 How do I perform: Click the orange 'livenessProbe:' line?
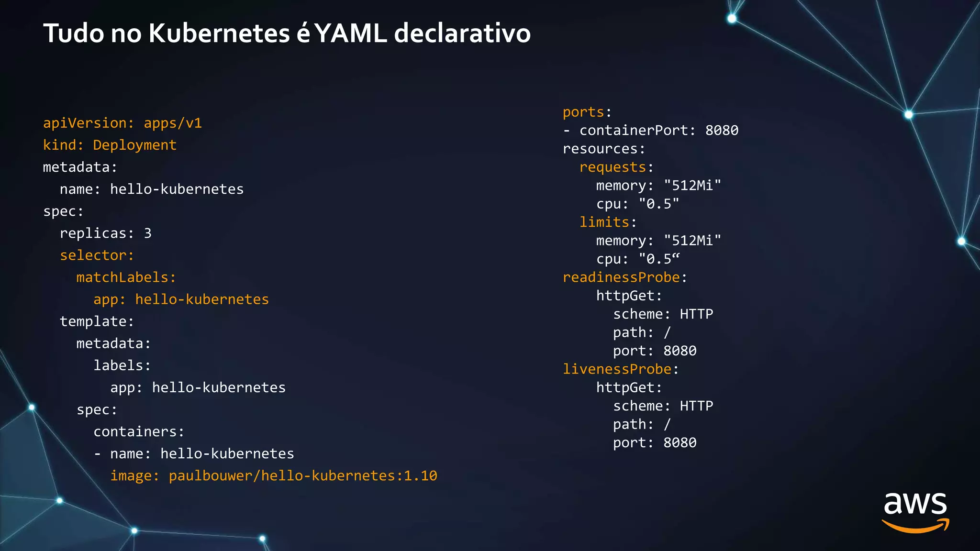[x=621, y=369]
